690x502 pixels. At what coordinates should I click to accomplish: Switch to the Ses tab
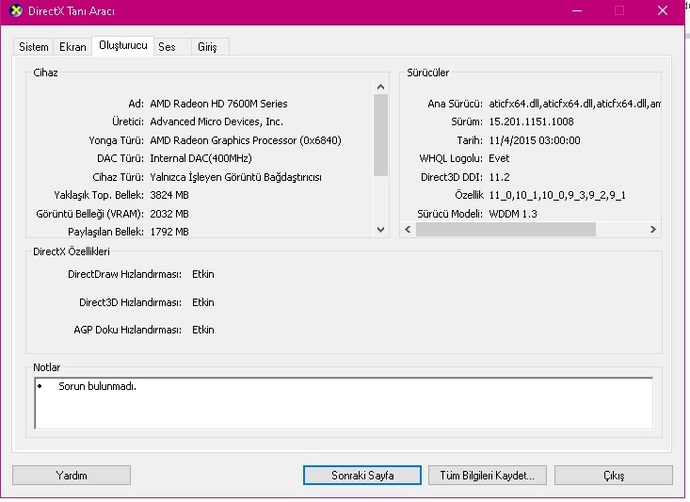pyautogui.click(x=172, y=47)
